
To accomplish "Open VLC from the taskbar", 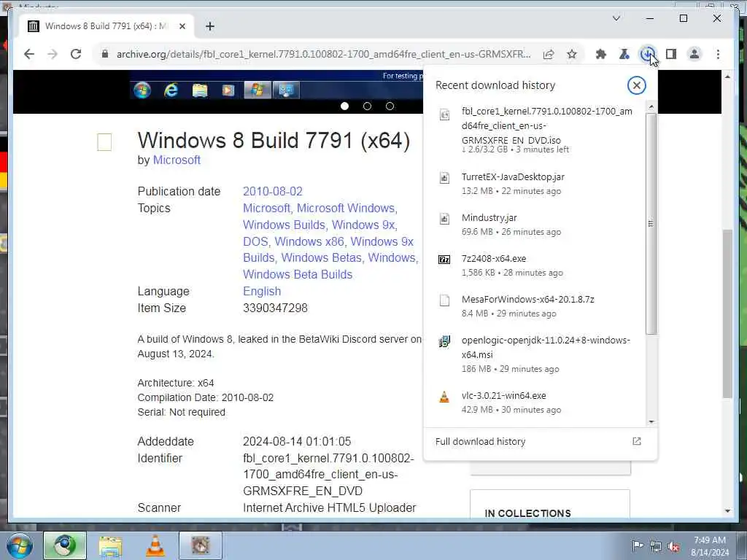I will [x=155, y=545].
